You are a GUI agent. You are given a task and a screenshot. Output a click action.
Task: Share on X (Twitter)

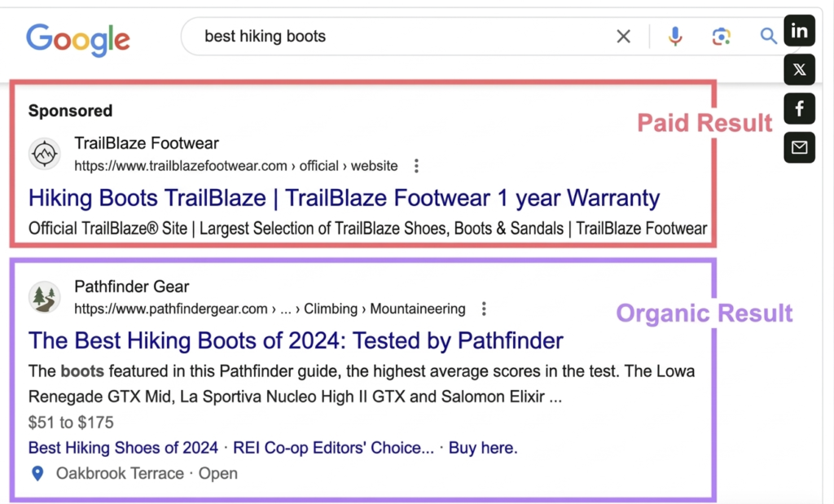[799, 70]
